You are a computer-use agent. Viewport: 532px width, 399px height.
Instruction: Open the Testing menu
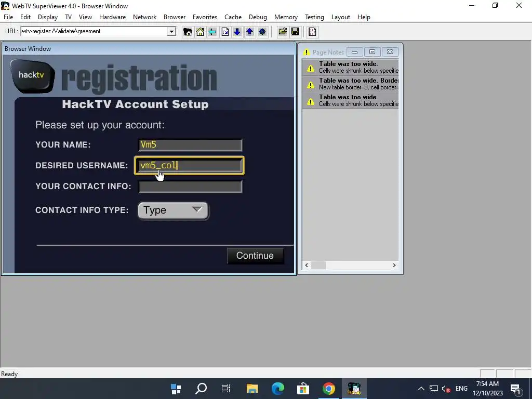314,17
